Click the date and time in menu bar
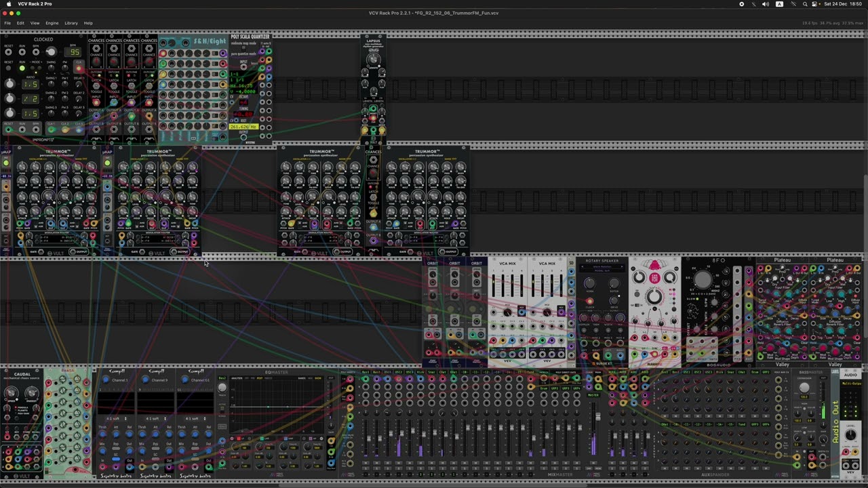868x488 pixels. click(x=843, y=4)
